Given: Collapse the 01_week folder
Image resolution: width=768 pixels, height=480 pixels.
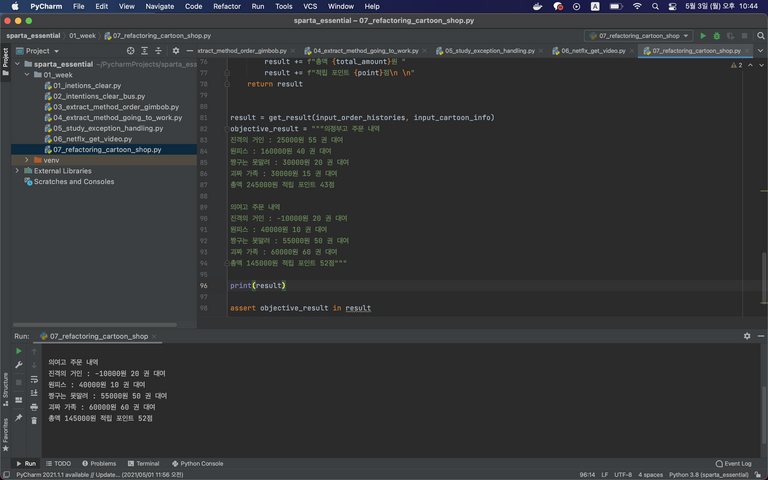Looking at the screenshot, I should click(x=27, y=75).
